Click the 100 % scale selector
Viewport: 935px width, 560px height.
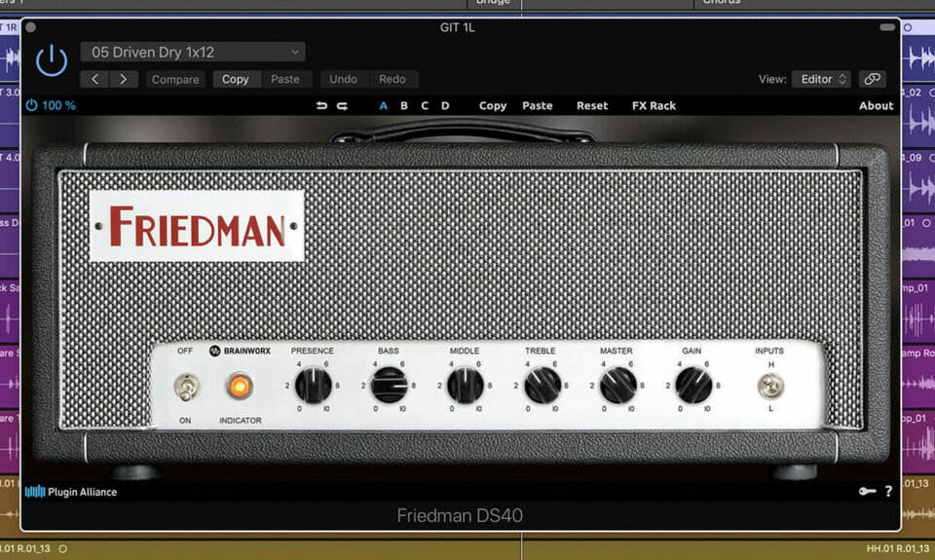[51, 105]
